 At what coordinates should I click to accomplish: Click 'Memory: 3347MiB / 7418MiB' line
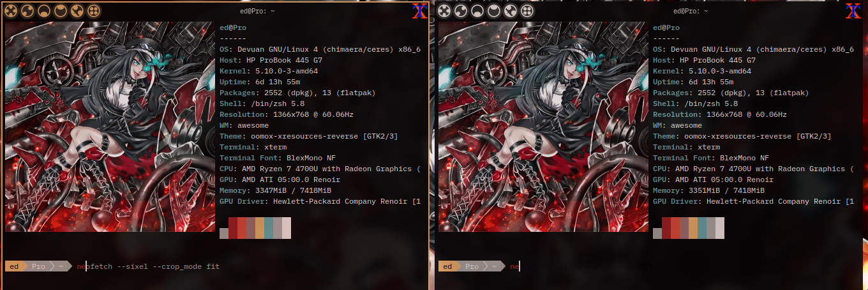275,190
